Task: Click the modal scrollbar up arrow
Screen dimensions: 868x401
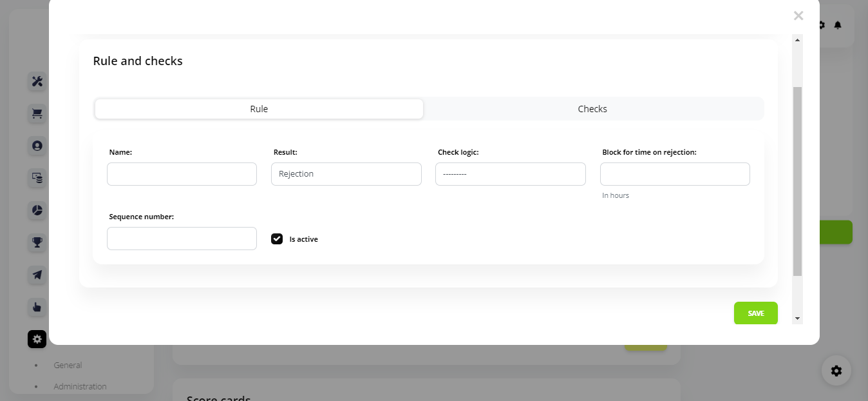Action: click(x=798, y=40)
